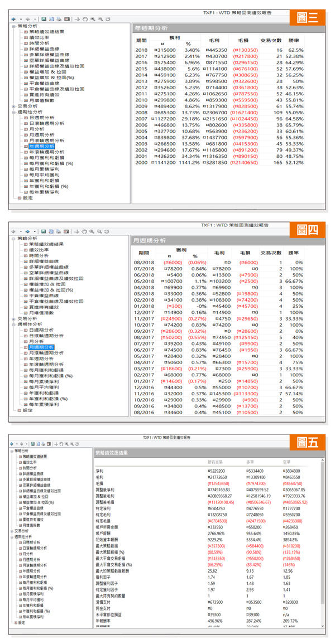
Task: Collapse the 週期性分析 node in the bottom report tree
Action: pyautogui.click(x=12, y=537)
